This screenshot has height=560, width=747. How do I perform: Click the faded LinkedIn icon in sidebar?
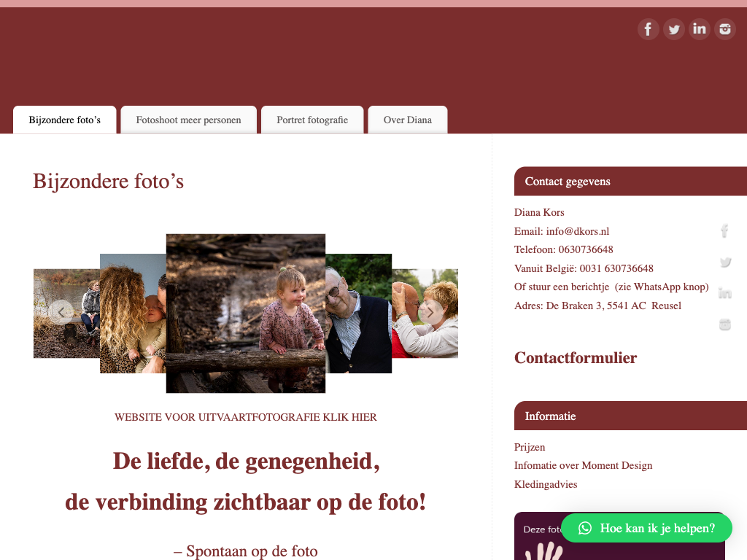725,293
